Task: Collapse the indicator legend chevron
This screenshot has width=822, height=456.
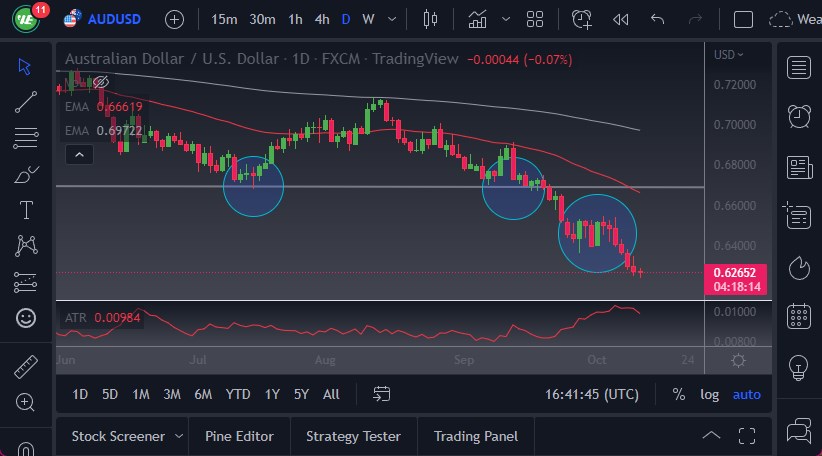Action: point(79,155)
